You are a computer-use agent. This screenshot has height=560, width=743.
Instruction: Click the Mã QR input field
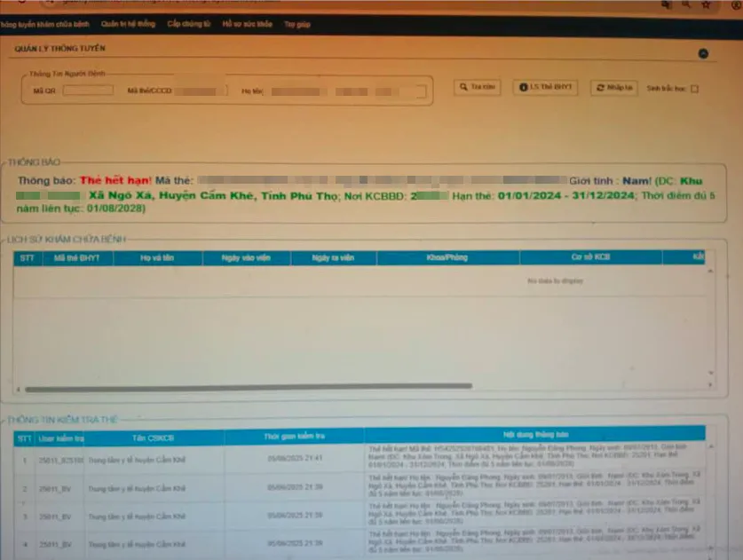tap(88, 90)
